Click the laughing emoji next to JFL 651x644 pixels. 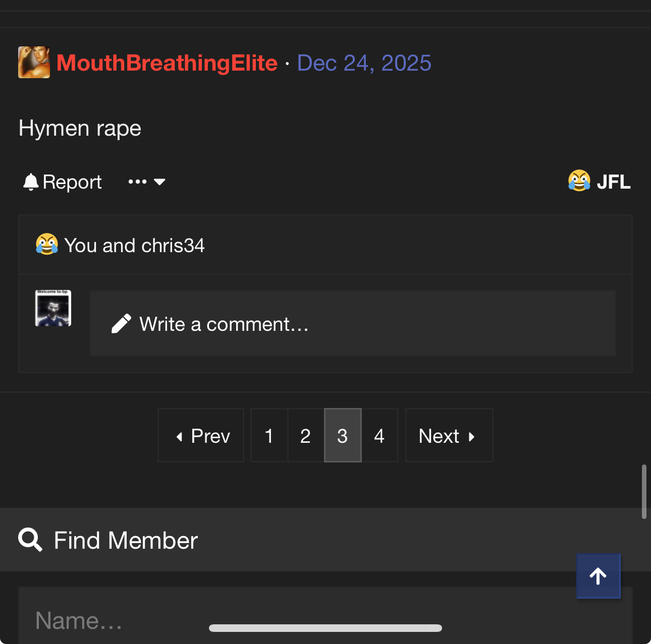click(579, 181)
